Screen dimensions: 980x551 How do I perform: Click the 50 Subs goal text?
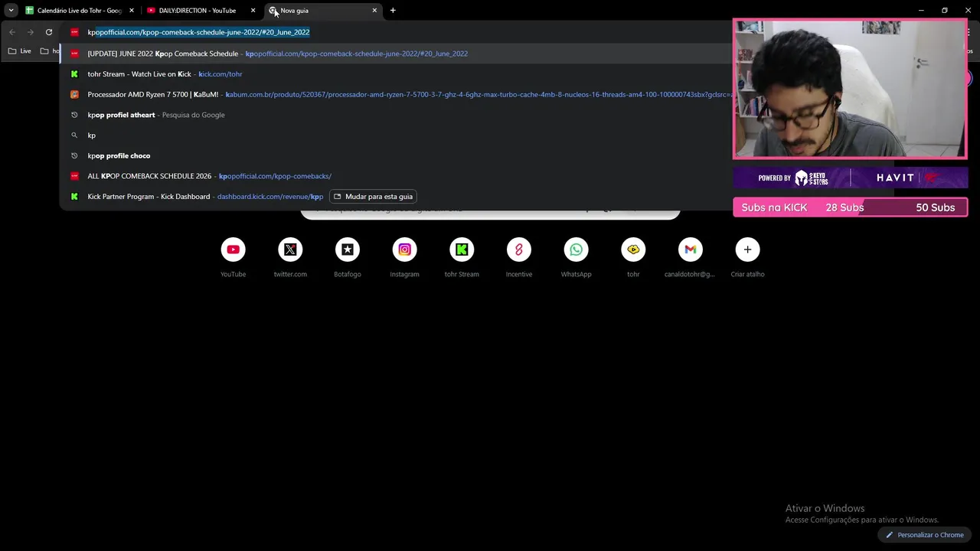coord(935,207)
